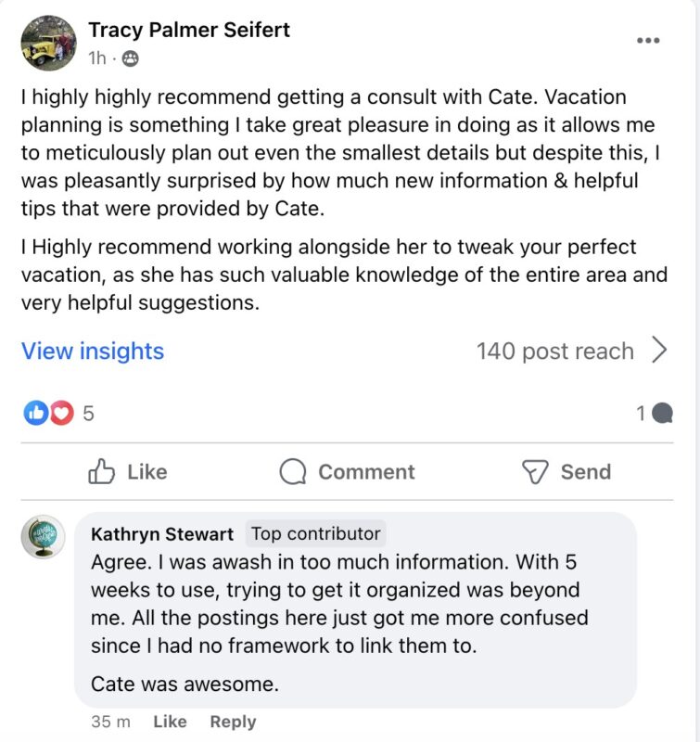Screen dimensions: 700x742
Task: Click the 1h post timestamp
Action: click(96, 58)
